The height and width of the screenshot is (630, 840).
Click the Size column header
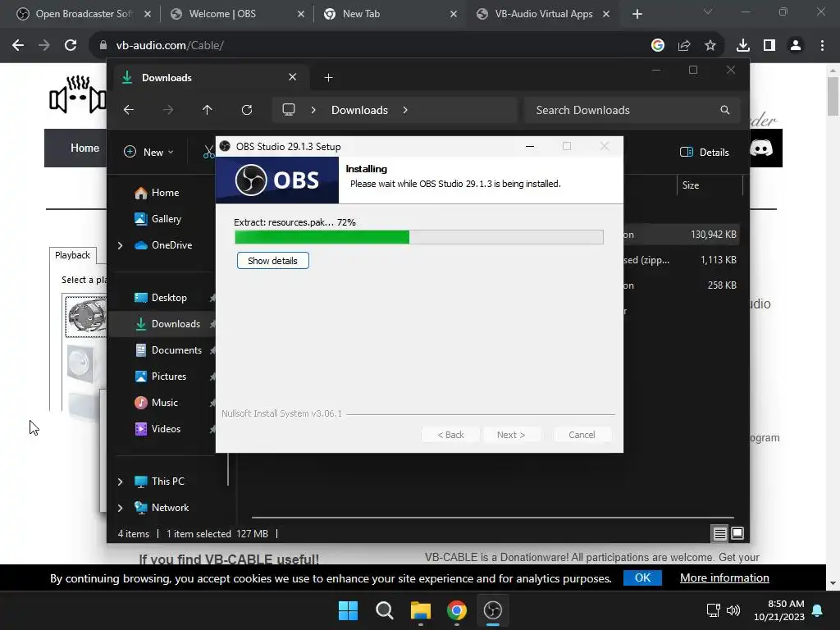710,185
